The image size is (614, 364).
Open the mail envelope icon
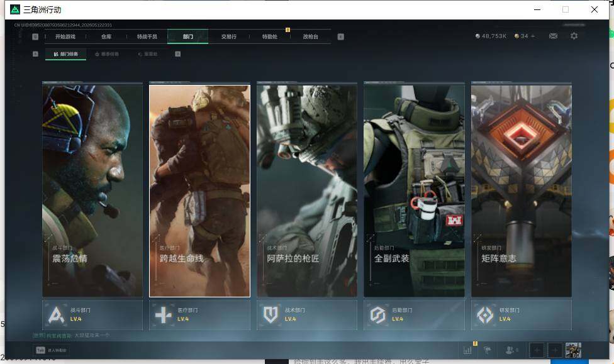point(554,36)
